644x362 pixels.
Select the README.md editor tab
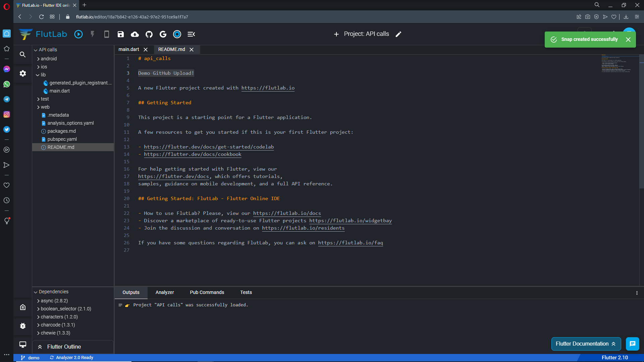pyautogui.click(x=171, y=50)
